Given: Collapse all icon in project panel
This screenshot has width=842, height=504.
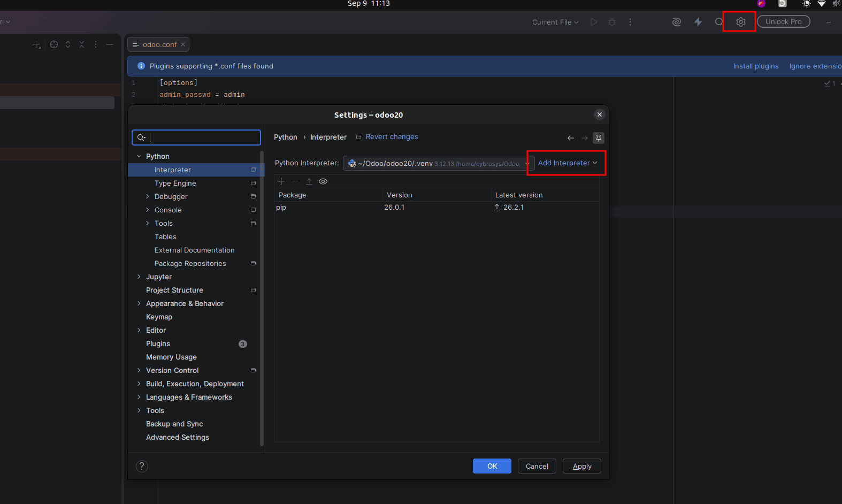Looking at the screenshot, I should pos(82,44).
